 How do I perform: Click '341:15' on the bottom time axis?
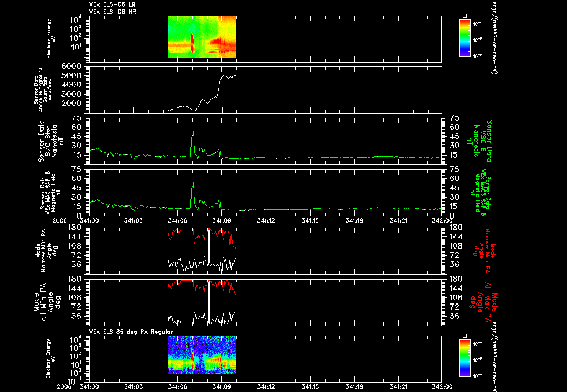310,387
